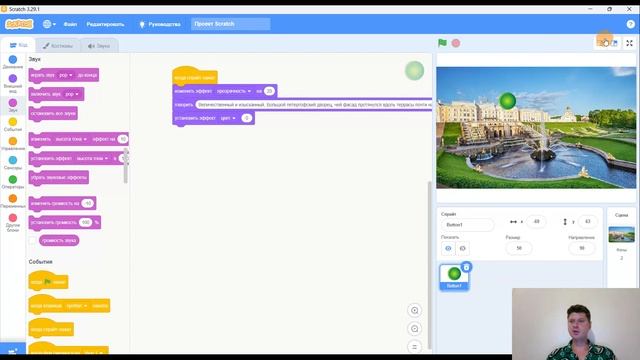
Task: Click the Scratch logo in the menu bar
Action: tap(19, 24)
